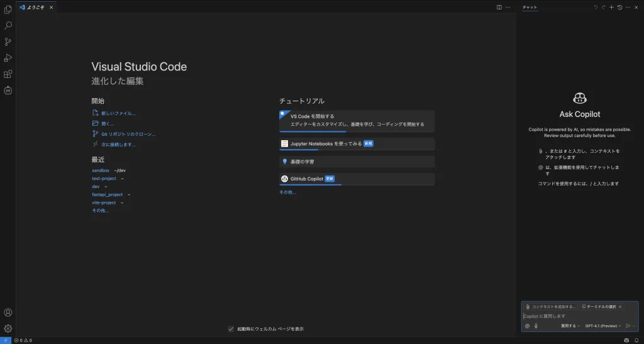Open recent folder fastapi_project
The height and width of the screenshot is (344, 644).
pos(107,194)
